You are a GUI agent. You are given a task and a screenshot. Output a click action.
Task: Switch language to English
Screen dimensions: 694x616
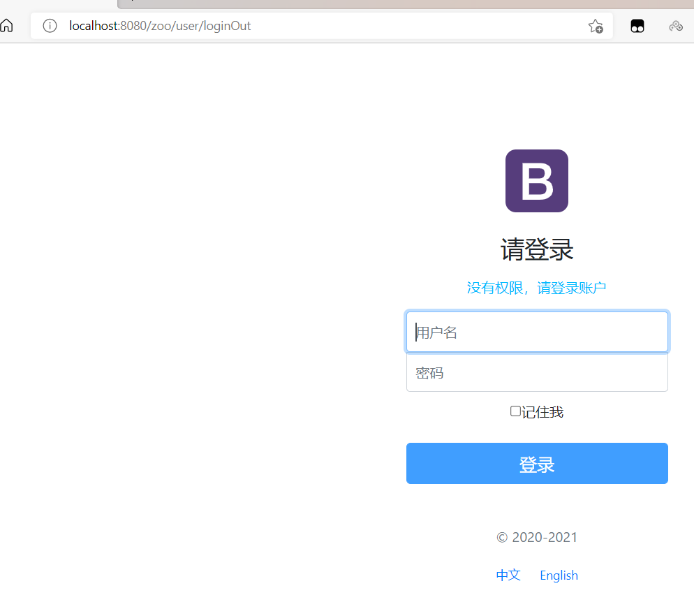coord(559,575)
